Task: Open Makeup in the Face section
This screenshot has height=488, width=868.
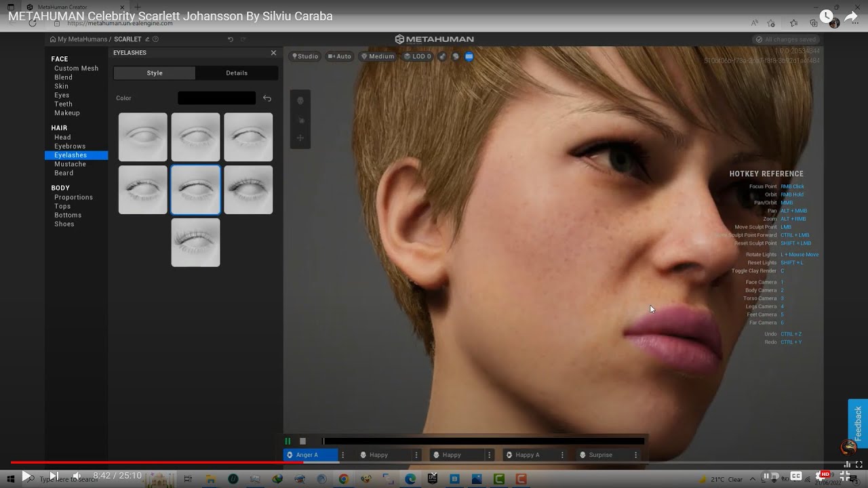Action: click(x=67, y=113)
